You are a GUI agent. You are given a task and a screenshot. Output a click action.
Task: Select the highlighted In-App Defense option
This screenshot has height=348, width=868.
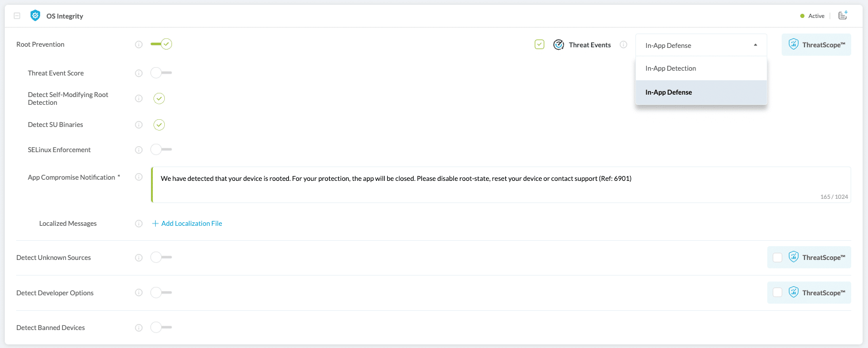click(668, 92)
